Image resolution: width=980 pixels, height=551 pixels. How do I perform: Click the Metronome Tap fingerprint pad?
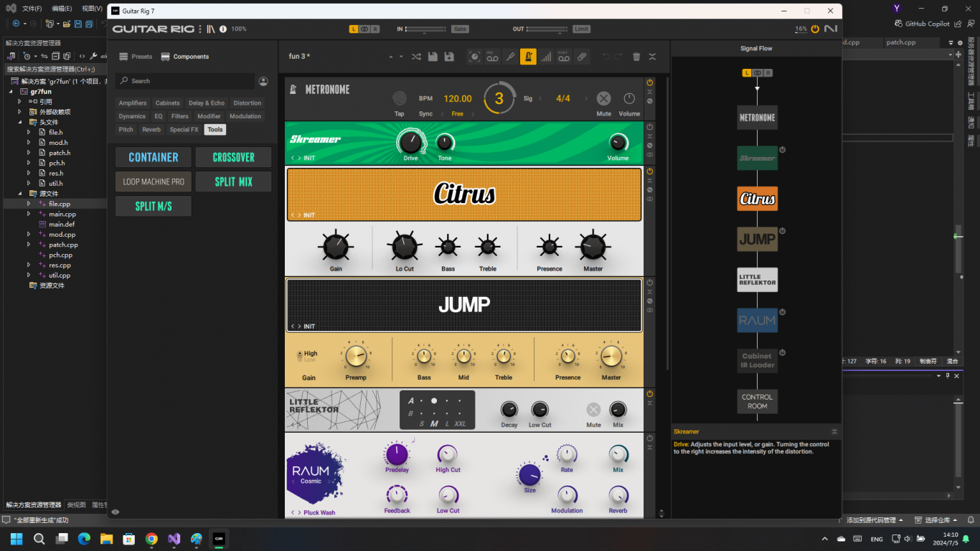[x=400, y=98]
